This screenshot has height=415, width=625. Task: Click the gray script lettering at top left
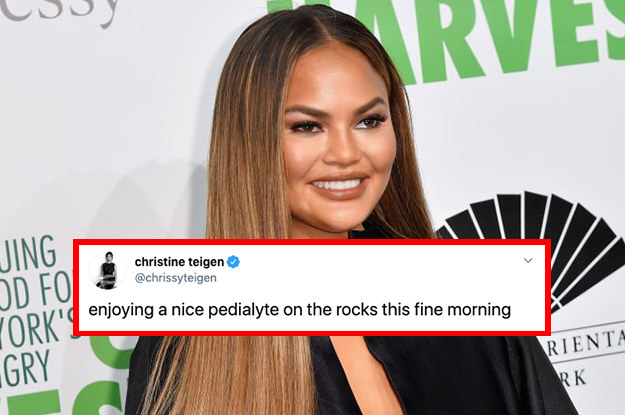(x=60, y=12)
